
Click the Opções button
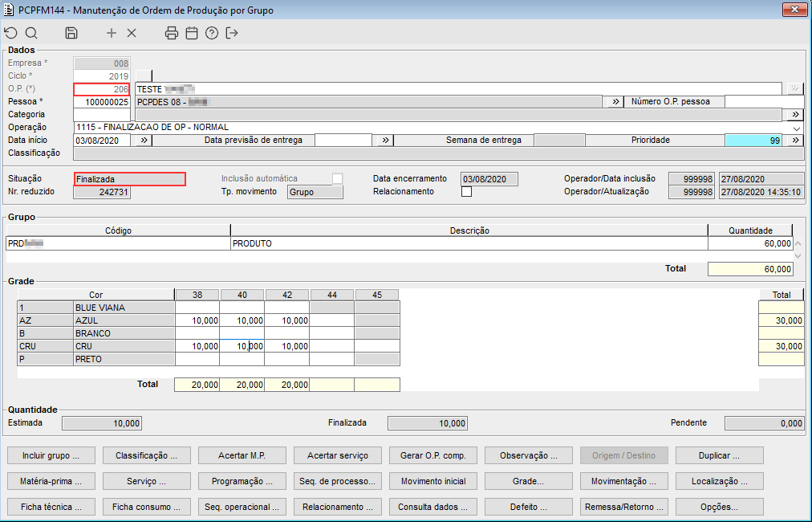pyautogui.click(x=719, y=507)
